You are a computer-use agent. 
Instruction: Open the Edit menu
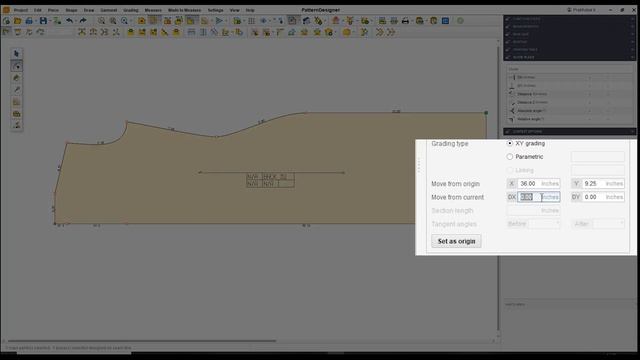[38, 10]
